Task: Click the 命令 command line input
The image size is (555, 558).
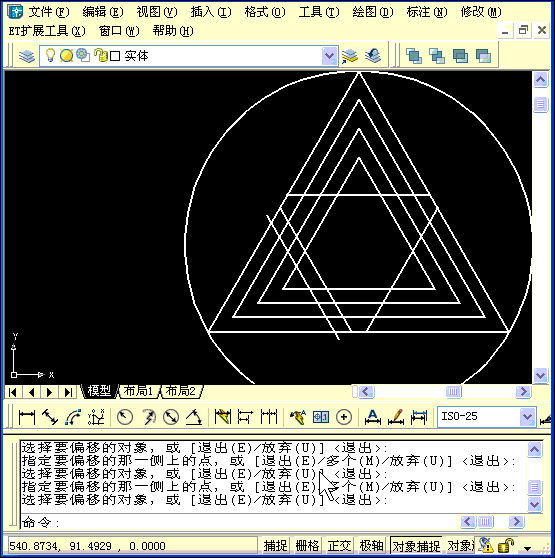Action: (238, 522)
